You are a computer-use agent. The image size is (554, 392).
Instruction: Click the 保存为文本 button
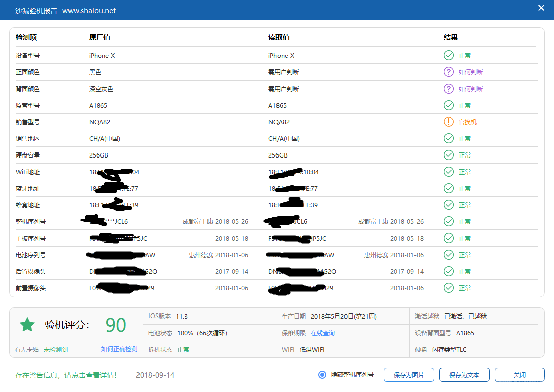tap(464, 375)
